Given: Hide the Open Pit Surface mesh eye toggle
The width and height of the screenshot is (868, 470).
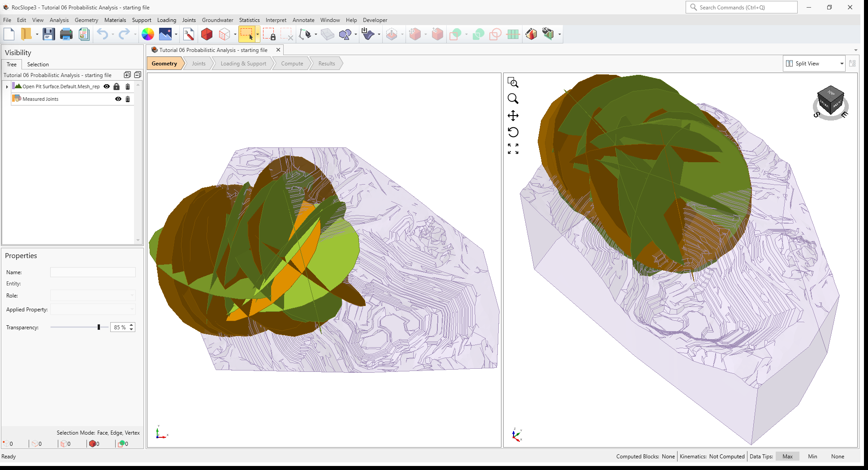Looking at the screenshot, I should pyautogui.click(x=107, y=86).
